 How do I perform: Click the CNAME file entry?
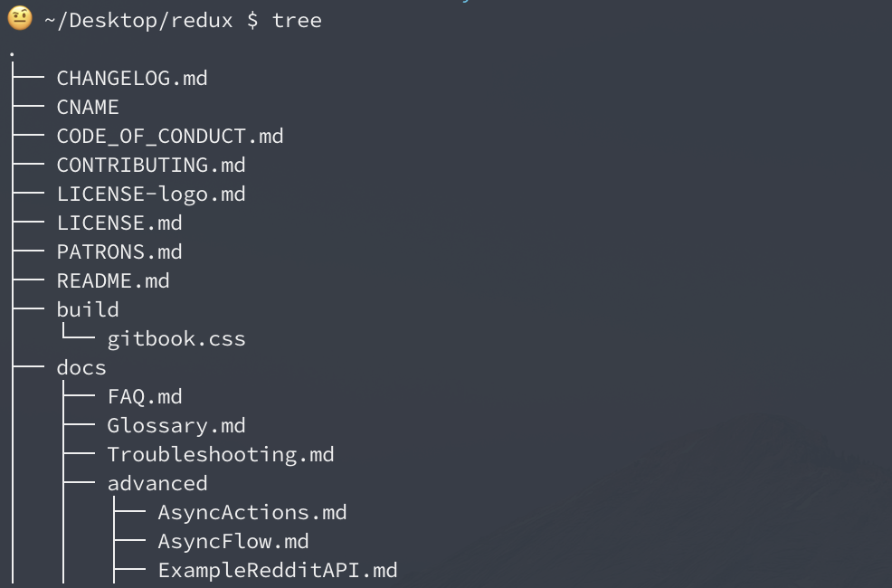pos(88,107)
